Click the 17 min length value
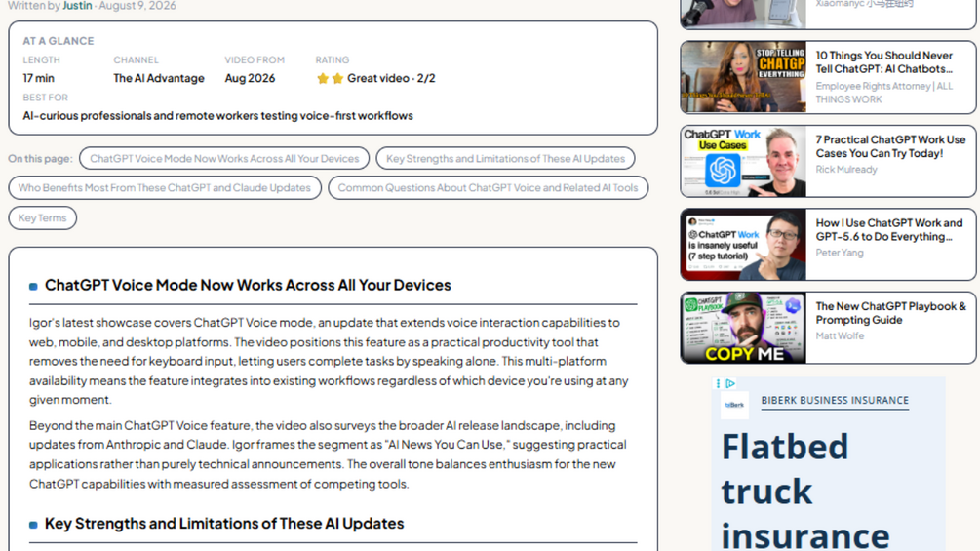This screenshot has width=980, height=551. coord(39,78)
